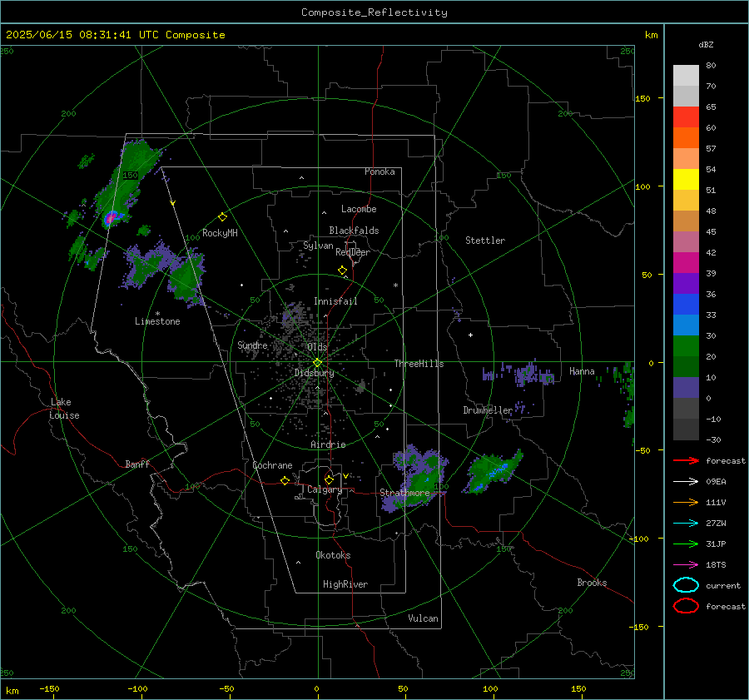Click the asterisk marker above Limestone

[157, 314]
